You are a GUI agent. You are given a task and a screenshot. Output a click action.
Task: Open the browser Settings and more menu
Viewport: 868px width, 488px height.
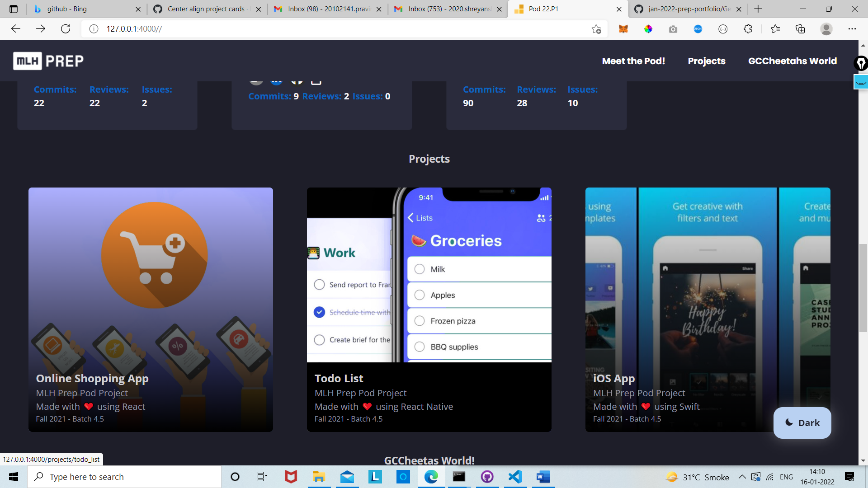pyautogui.click(x=852, y=29)
